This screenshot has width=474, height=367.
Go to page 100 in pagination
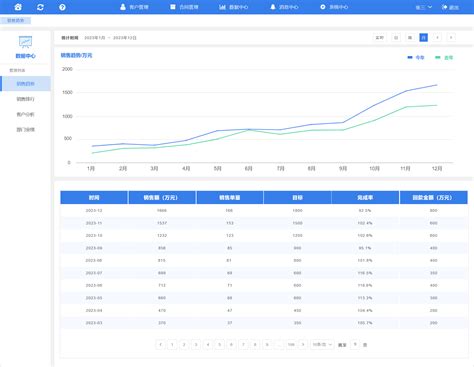tap(291, 344)
